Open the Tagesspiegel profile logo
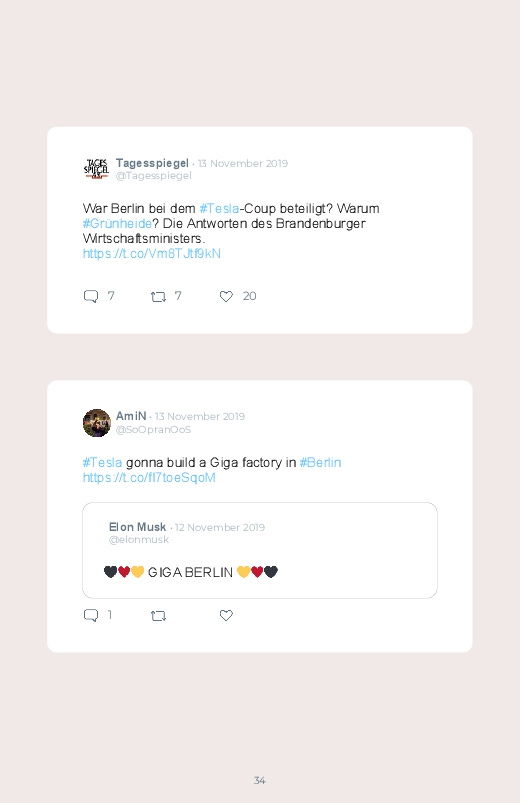 click(x=96, y=168)
